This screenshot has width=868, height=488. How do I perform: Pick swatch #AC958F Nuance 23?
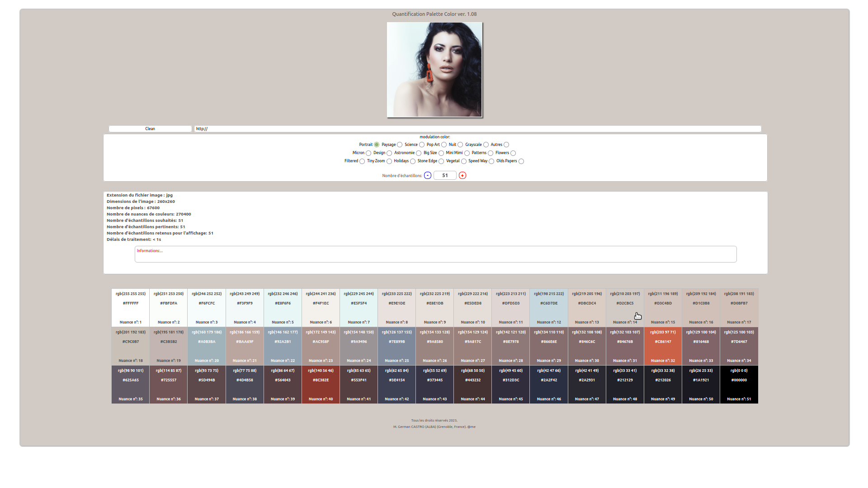click(321, 346)
